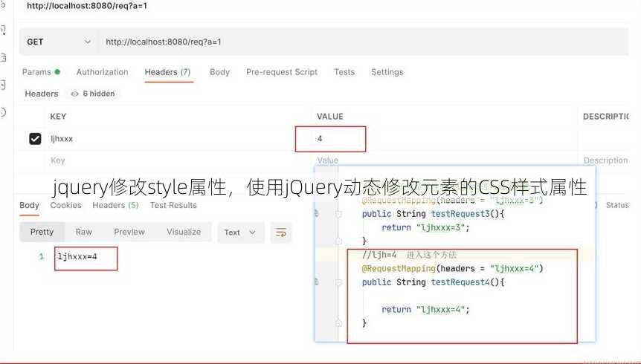
Task: Click the Status label in response bar
Action: pyautogui.click(x=617, y=205)
